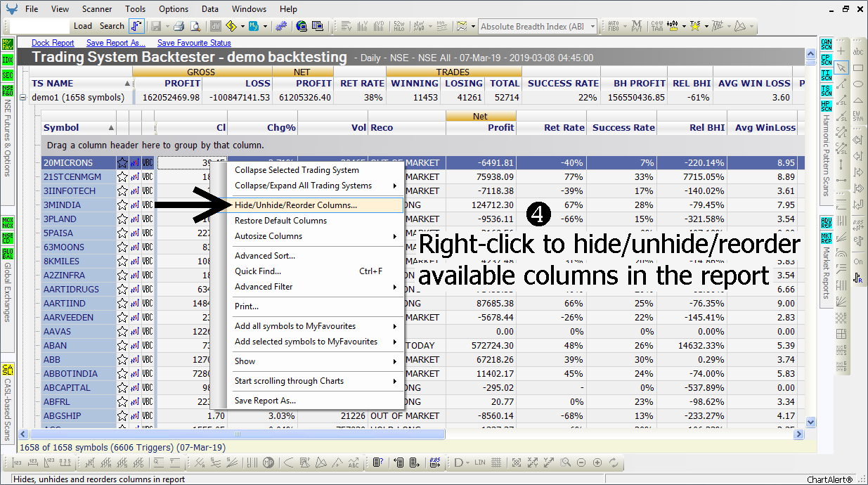Screen dimensions: 868x485
Task: Expand Start scrolling through Charts submenu
Action: coord(318,381)
